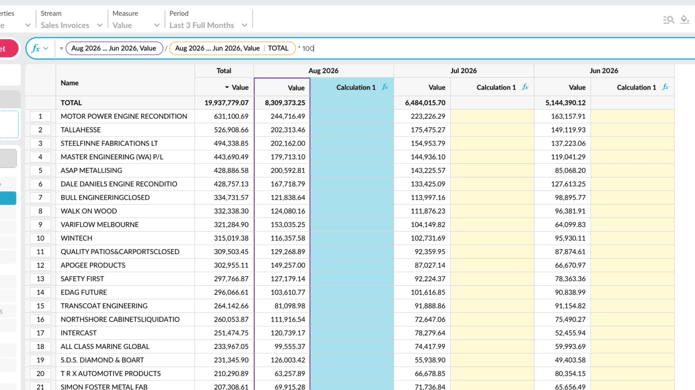Select row S.D.S. DIAMOND & BOART

[x=102, y=360]
